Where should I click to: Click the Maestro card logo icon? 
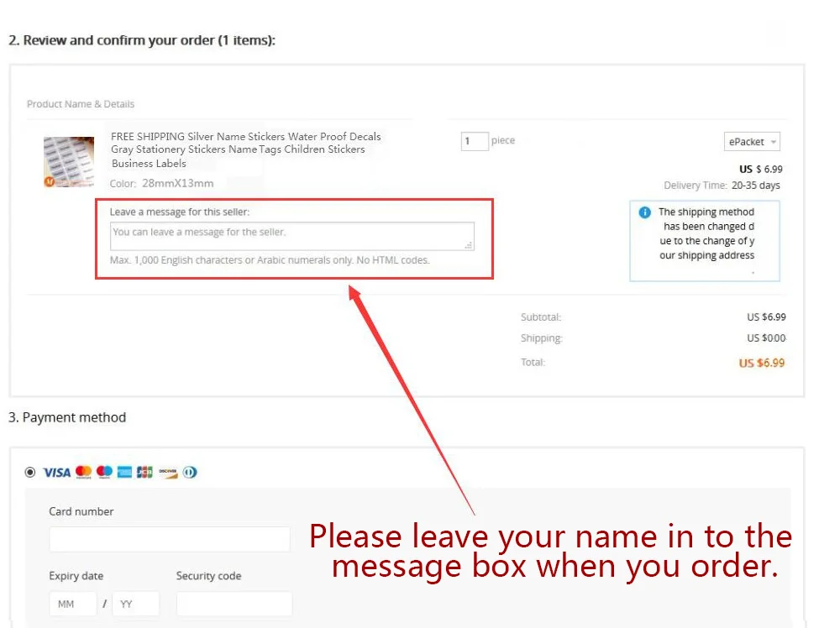(x=104, y=472)
